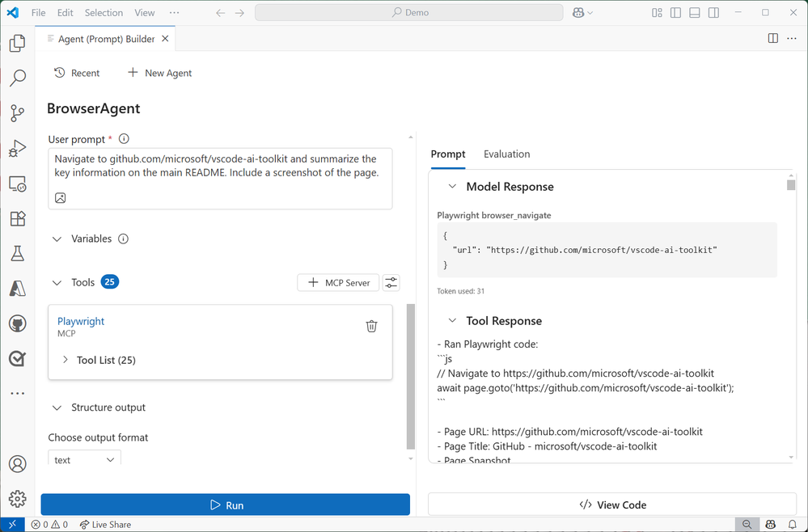The height and width of the screenshot is (532, 808).
Task: Click the VS Code logo icon
Action: [x=13, y=12]
